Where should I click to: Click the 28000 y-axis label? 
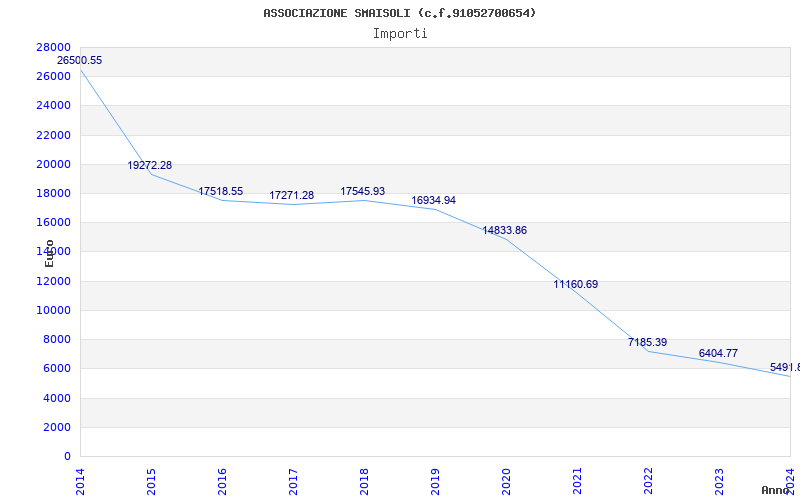(x=54, y=47)
